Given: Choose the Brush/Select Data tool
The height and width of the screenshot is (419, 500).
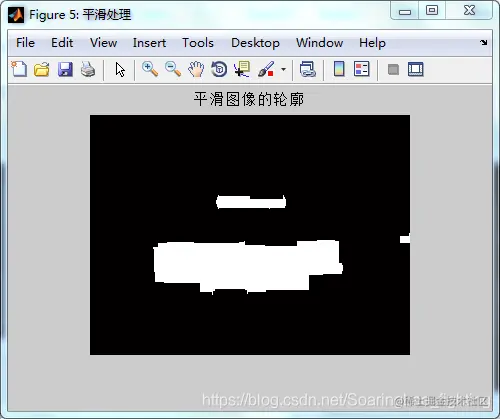Looking at the screenshot, I should (266, 69).
